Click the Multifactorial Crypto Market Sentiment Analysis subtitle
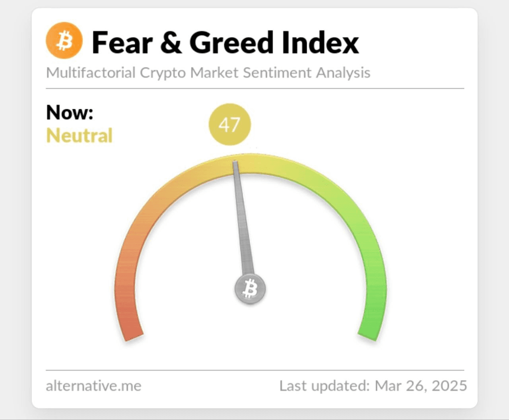The height and width of the screenshot is (420, 509). click(x=208, y=73)
